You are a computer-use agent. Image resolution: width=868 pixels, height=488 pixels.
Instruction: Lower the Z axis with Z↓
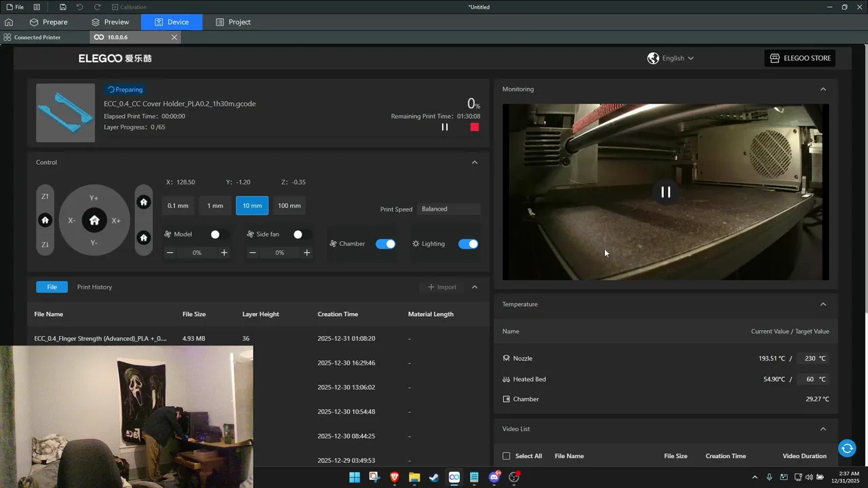coord(45,245)
